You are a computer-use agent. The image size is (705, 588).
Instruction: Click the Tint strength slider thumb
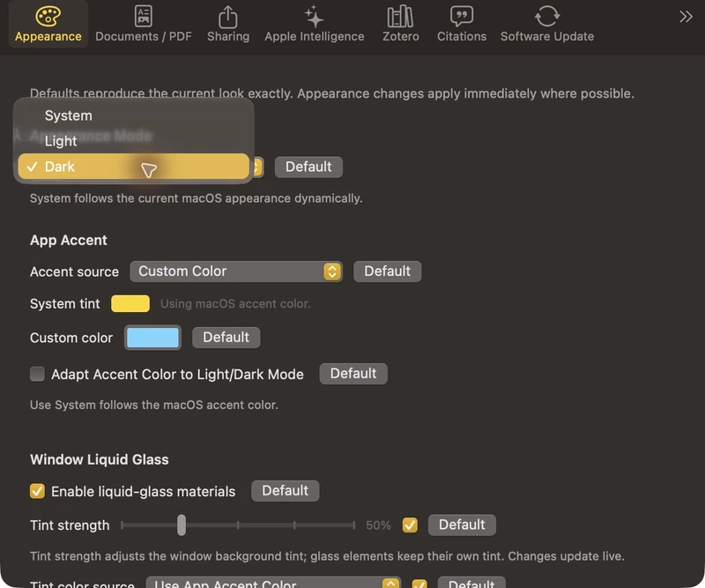point(182,525)
